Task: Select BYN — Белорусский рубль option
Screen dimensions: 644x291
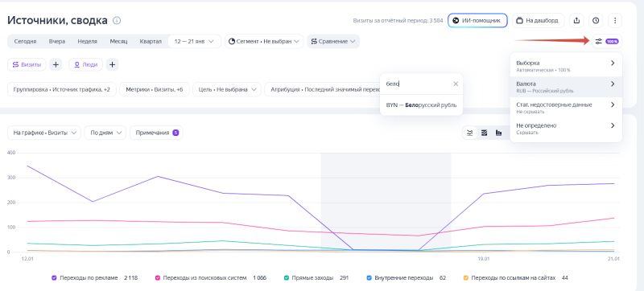Action: point(421,105)
